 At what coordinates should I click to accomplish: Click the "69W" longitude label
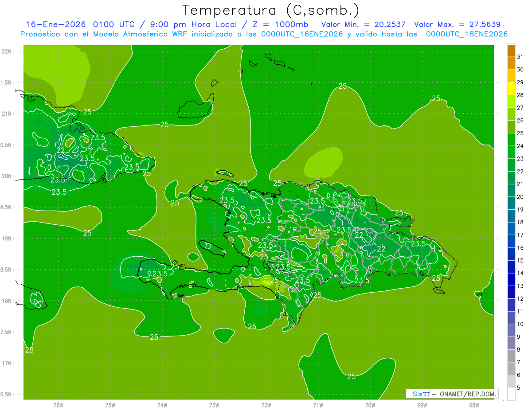click(x=422, y=405)
